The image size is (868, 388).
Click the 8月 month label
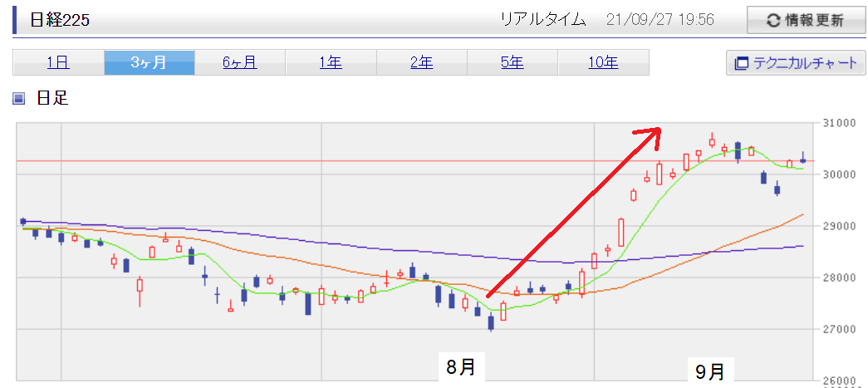[462, 366]
